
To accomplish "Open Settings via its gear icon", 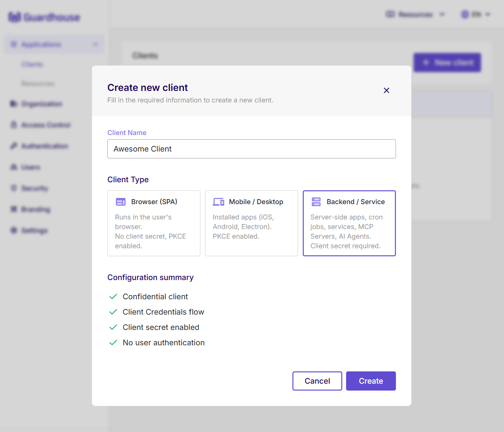I will (x=14, y=230).
